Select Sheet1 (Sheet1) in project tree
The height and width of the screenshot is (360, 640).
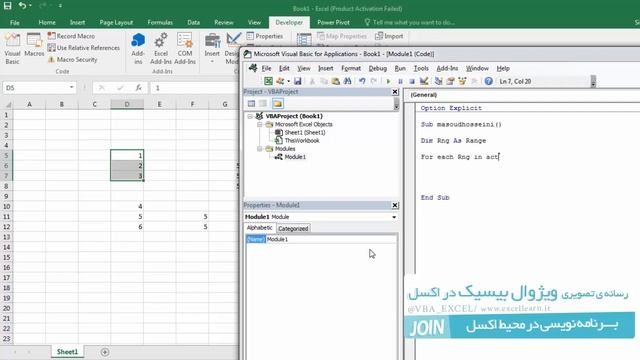[x=304, y=133]
